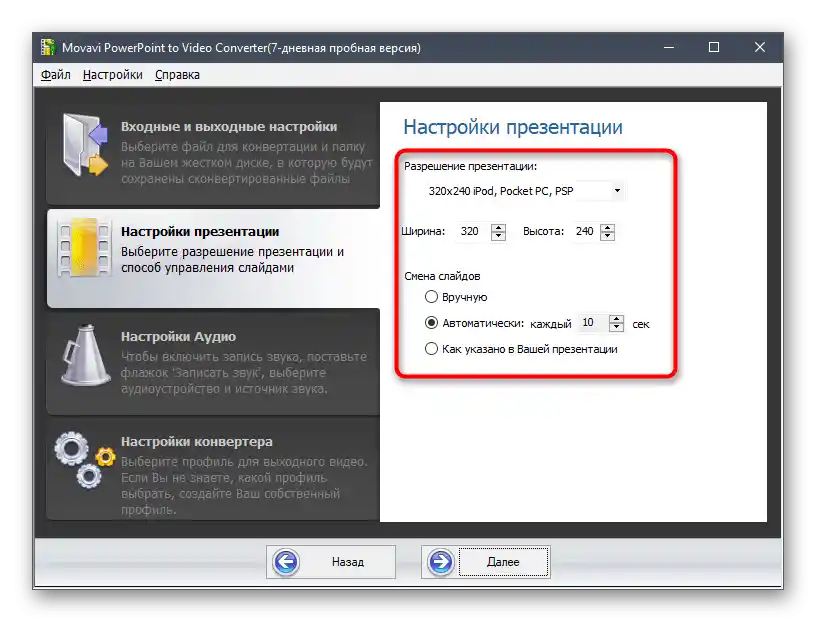Click the film strip presentation settings icon

coord(84,247)
